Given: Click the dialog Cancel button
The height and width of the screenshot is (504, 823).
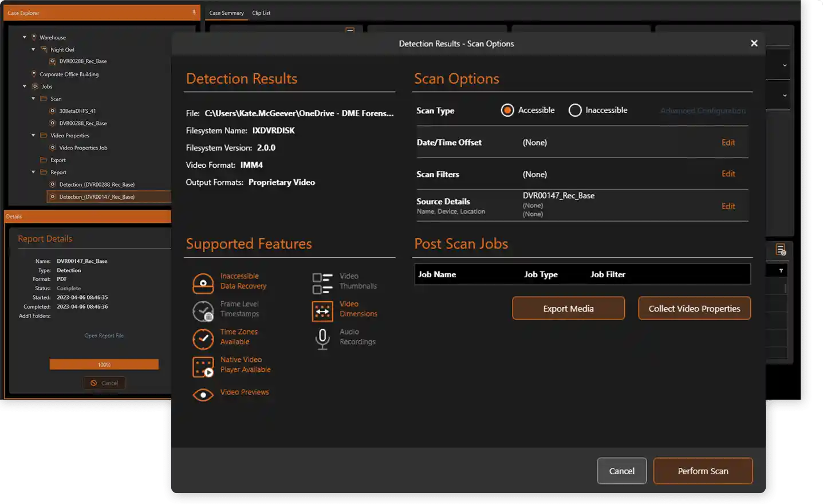Looking at the screenshot, I should pos(621,471).
